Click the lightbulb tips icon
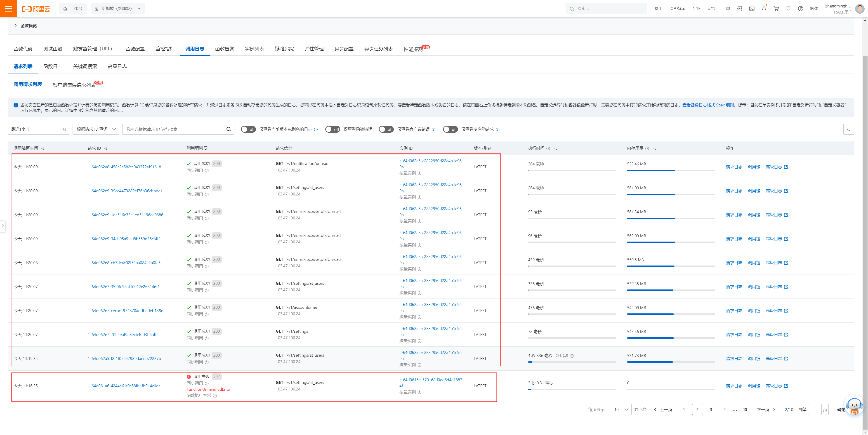Screen dimensions: 868x435 [x=788, y=9]
